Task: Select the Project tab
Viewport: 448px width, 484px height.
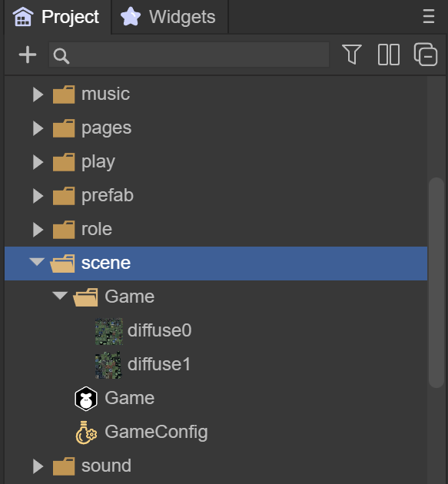Action: click(58, 17)
